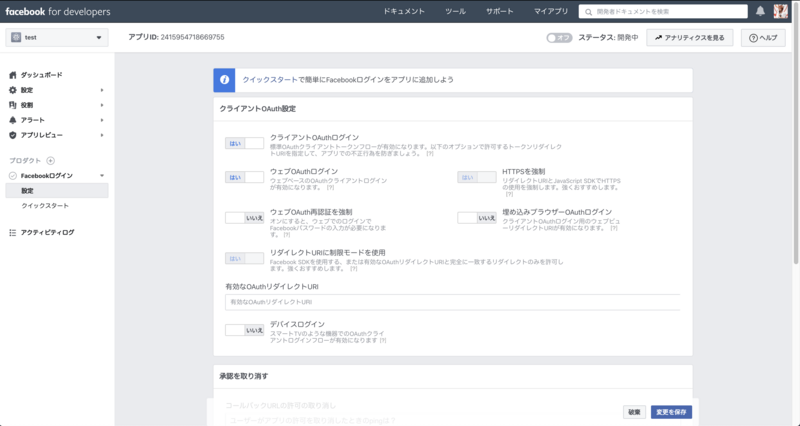Click the magnifier icon in search box

(x=589, y=12)
